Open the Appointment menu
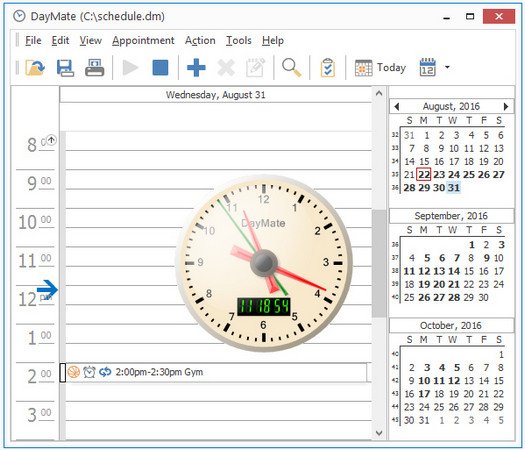The height and width of the screenshot is (450, 525). coord(143,41)
